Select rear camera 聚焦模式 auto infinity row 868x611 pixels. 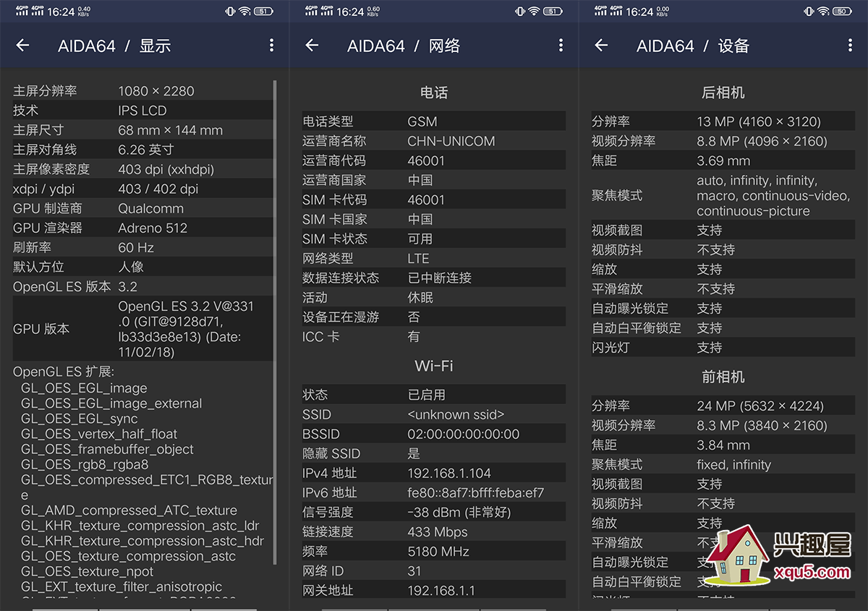(x=723, y=195)
